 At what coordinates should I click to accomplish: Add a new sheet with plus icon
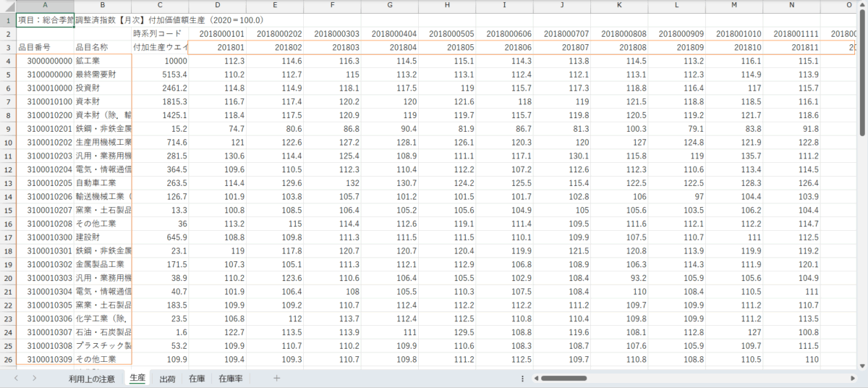click(x=276, y=378)
